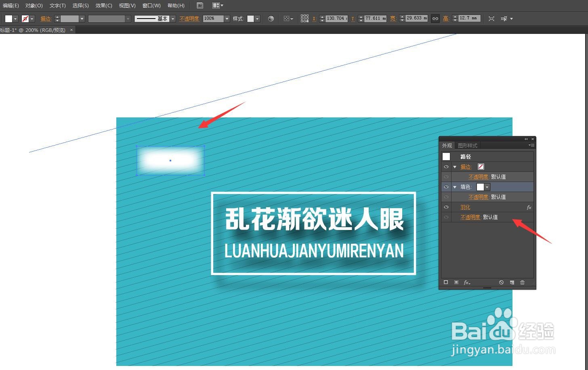Image resolution: width=588 pixels, height=370 pixels.
Task: Click the Add New Fill icon at panel bottom
Action: (457, 282)
